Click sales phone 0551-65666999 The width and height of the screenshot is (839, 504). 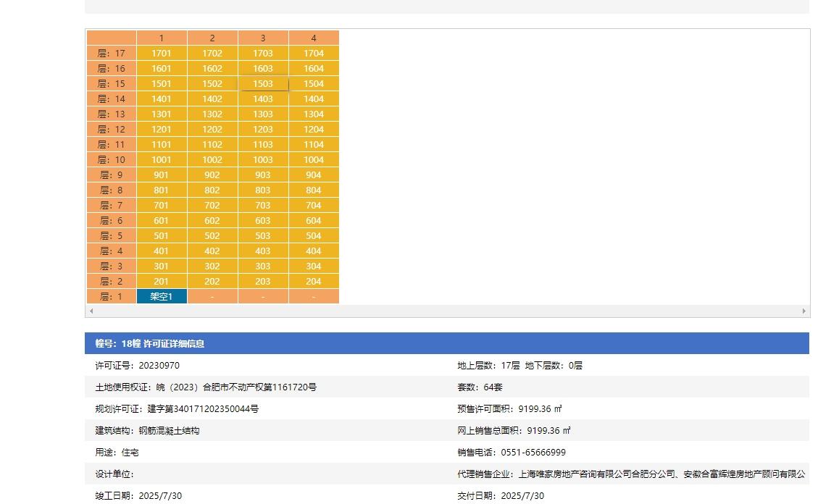click(533, 452)
